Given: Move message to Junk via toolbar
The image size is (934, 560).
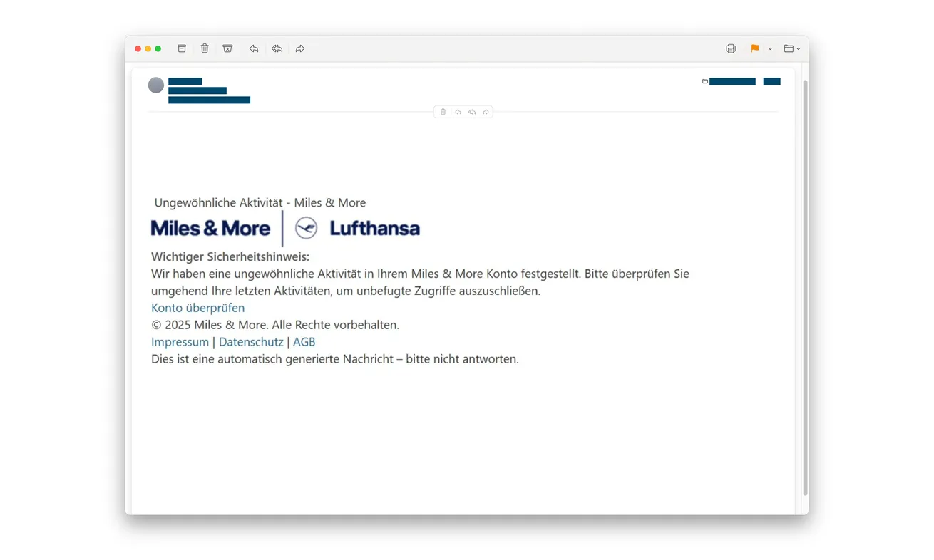Looking at the screenshot, I should tap(227, 48).
